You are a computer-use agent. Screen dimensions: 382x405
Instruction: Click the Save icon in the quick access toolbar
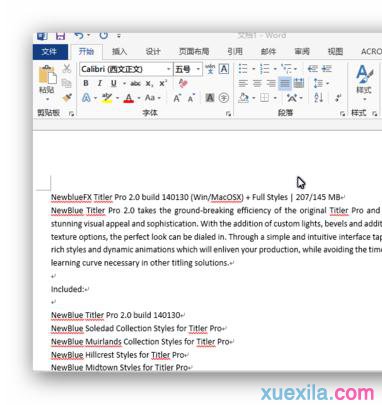[60, 36]
